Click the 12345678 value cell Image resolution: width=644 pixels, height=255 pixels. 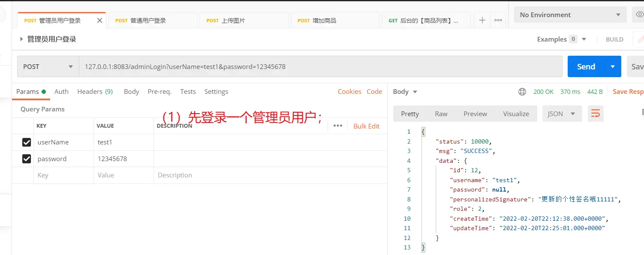(123, 159)
